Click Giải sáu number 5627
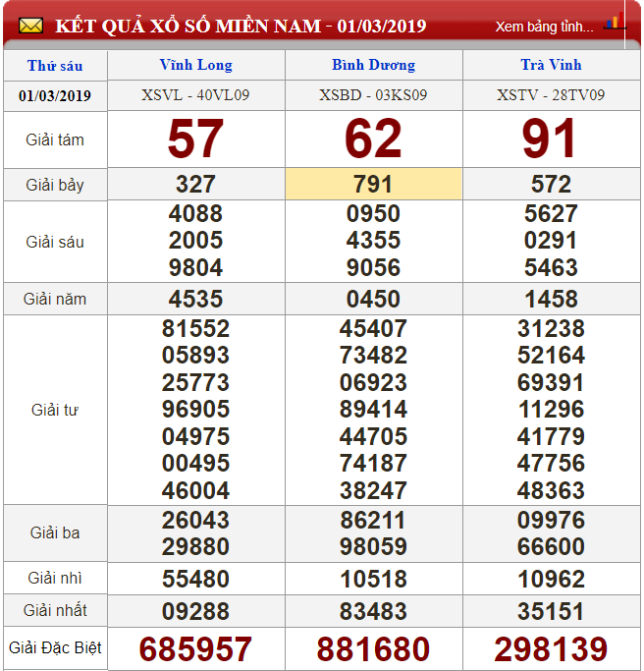The height and width of the screenshot is (671, 644). [551, 213]
